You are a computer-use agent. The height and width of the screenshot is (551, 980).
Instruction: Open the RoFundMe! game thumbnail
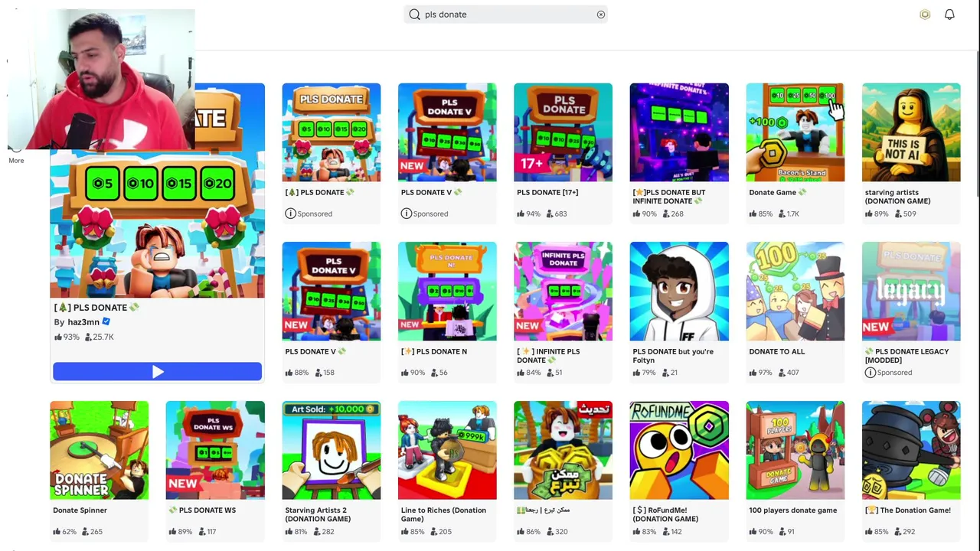coord(679,450)
